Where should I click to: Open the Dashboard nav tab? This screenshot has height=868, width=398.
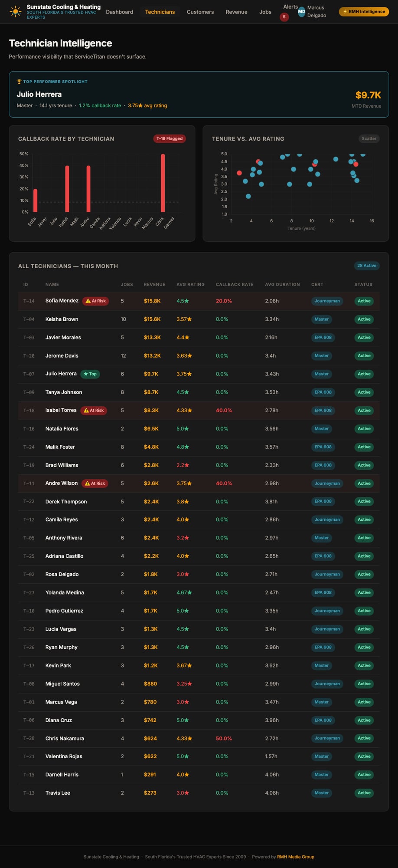[x=119, y=12]
